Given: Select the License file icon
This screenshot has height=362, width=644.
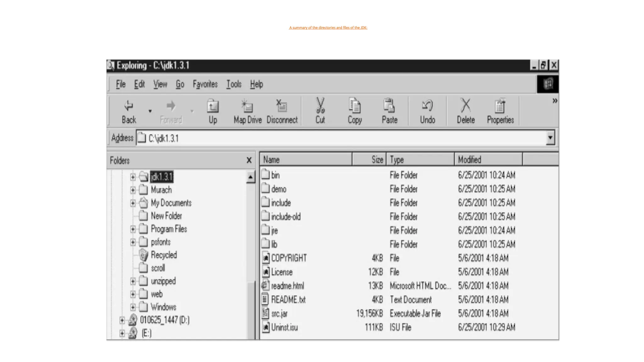Looking at the screenshot, I should [266, 271].
